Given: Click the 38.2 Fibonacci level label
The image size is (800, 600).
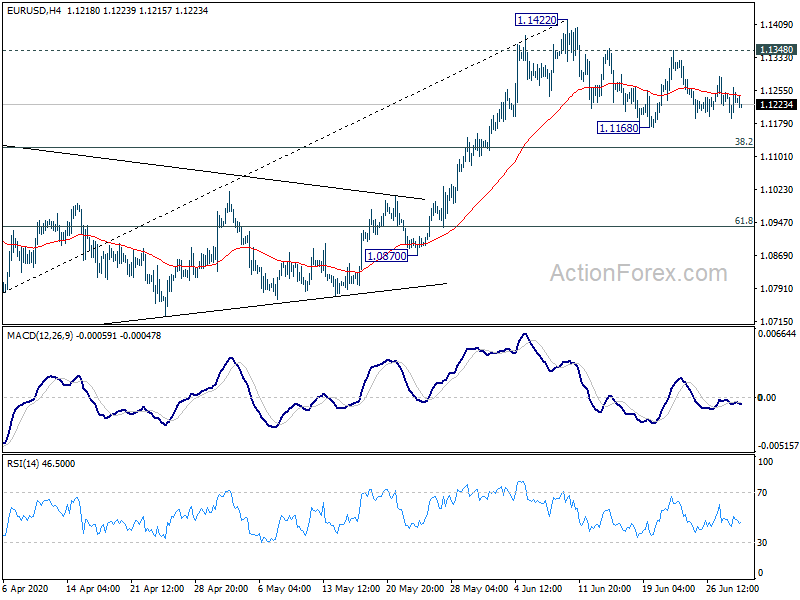Looking at the screenshot, I should (x=743, y=141).
